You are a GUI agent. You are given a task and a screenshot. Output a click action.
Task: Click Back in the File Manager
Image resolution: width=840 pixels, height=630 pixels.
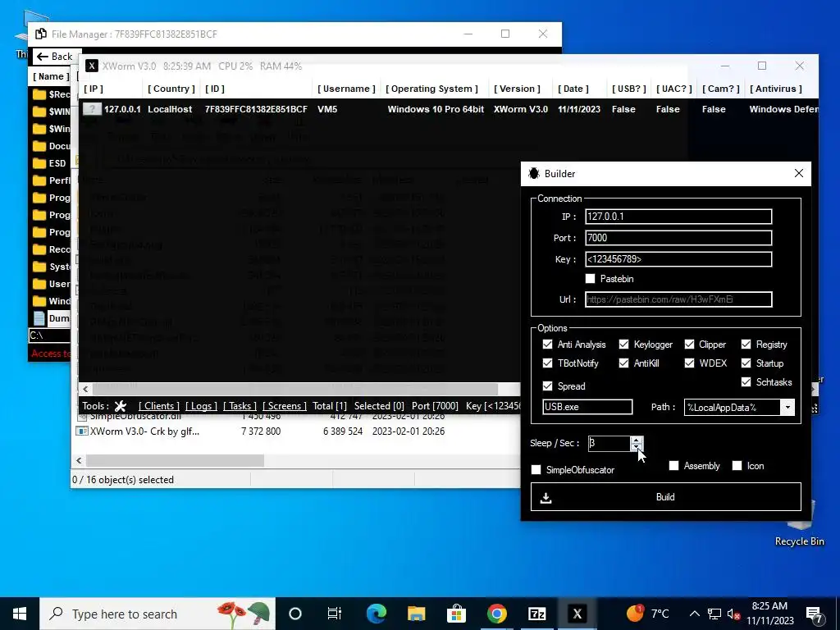55,57
